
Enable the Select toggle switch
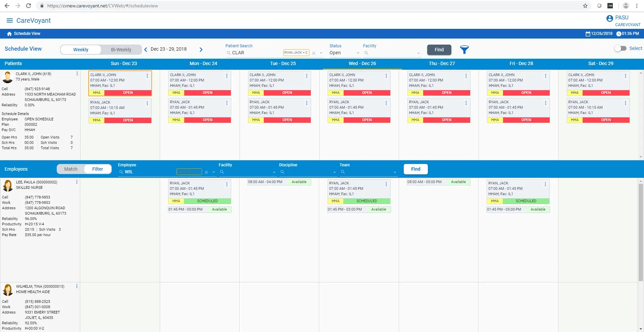coord(620,48)
